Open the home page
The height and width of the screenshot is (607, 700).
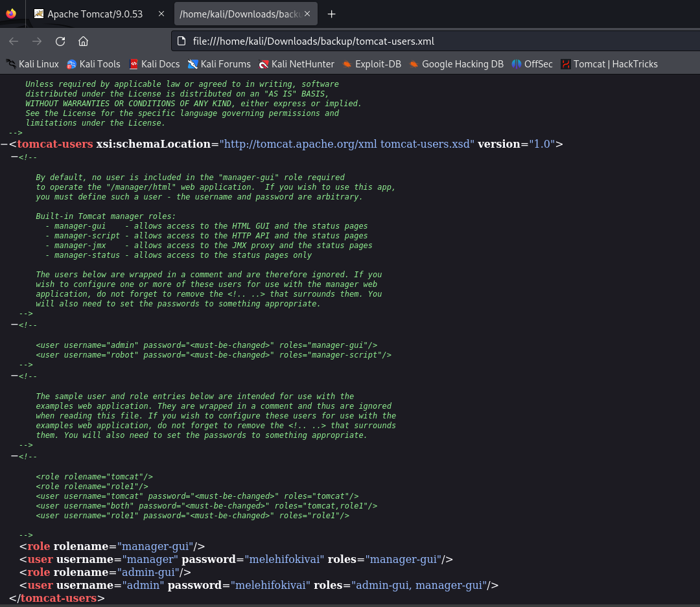click(x=83, y=41)
